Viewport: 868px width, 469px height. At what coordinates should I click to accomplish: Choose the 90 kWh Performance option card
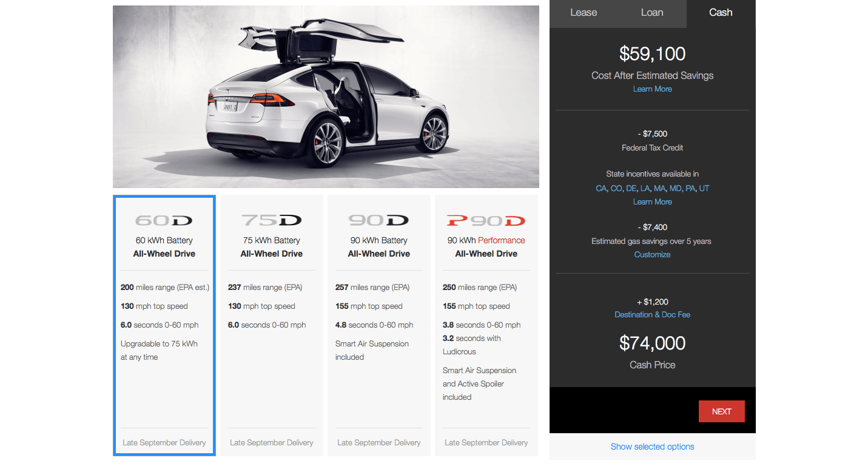tap(486, 325)
